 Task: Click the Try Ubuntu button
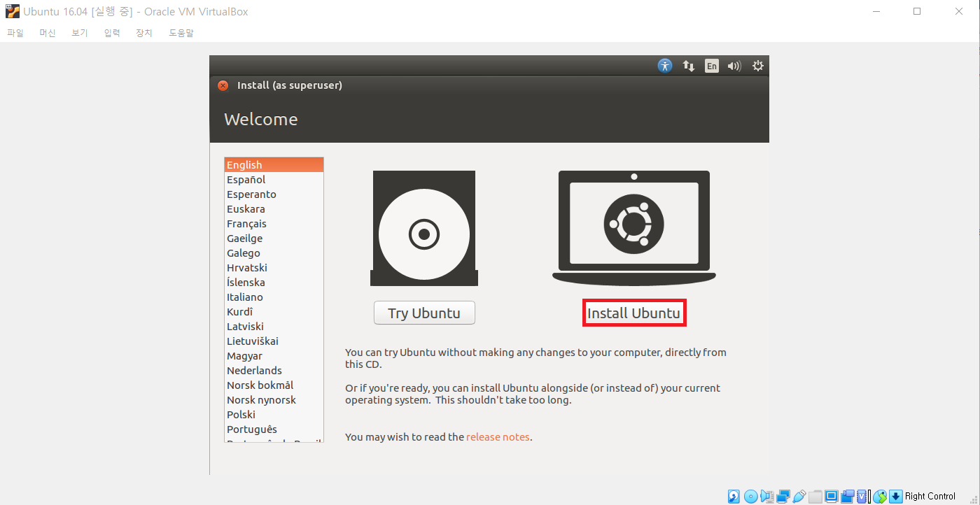424,313
